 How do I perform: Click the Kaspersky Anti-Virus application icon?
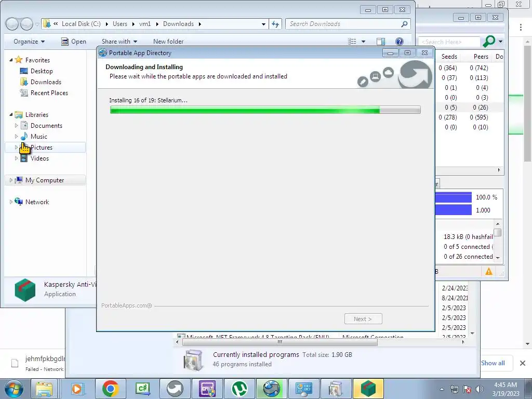click(x=25, y=290)
